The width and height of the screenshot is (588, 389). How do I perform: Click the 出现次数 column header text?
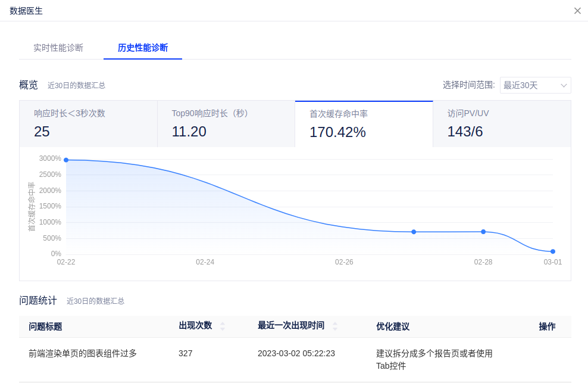195,325
